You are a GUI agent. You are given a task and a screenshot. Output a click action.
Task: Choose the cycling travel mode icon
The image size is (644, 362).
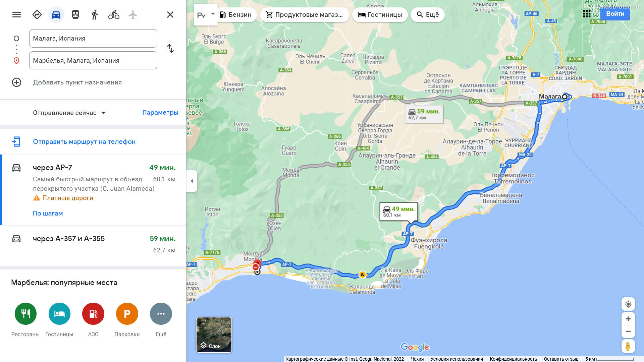click(114, 15)
